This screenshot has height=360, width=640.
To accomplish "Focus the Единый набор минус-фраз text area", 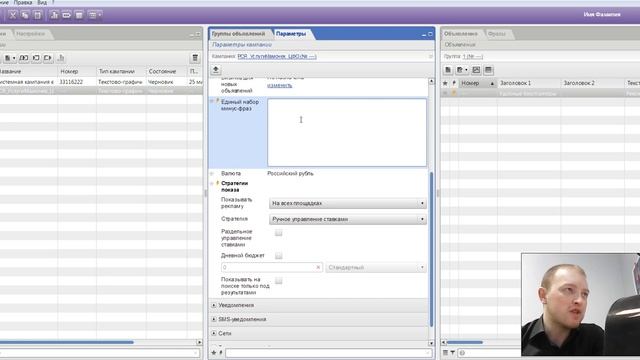I will (x=347, y=132).
